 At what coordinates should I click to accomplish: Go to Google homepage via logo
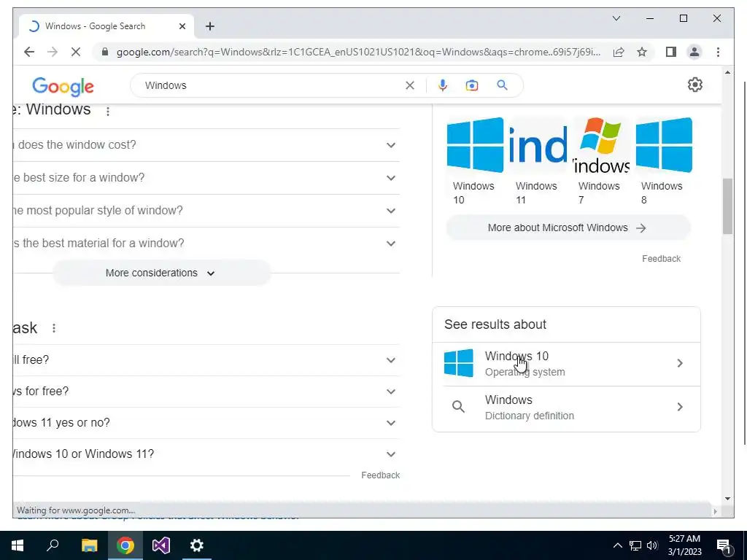[63, 87]
